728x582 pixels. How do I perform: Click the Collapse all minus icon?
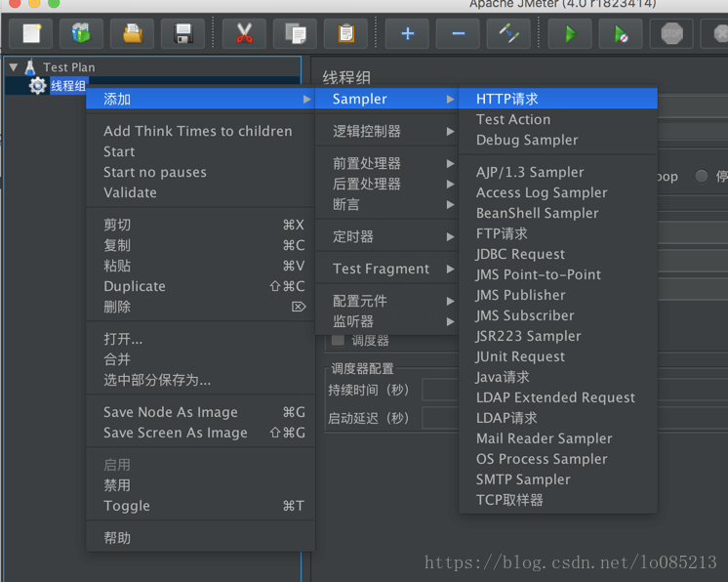(458, 33)
